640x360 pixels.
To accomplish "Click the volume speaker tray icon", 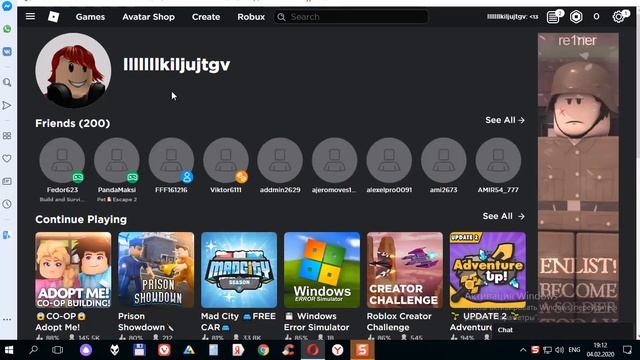I will coord(560,350).
